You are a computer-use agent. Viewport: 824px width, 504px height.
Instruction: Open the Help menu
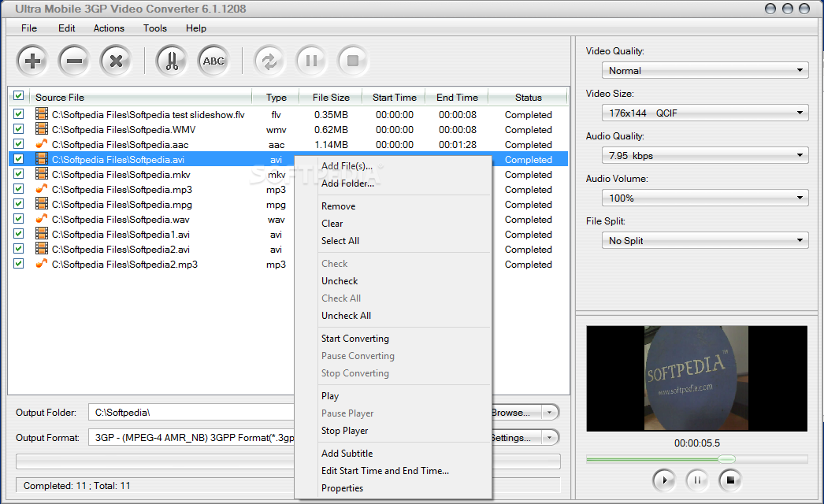point(196,28)
